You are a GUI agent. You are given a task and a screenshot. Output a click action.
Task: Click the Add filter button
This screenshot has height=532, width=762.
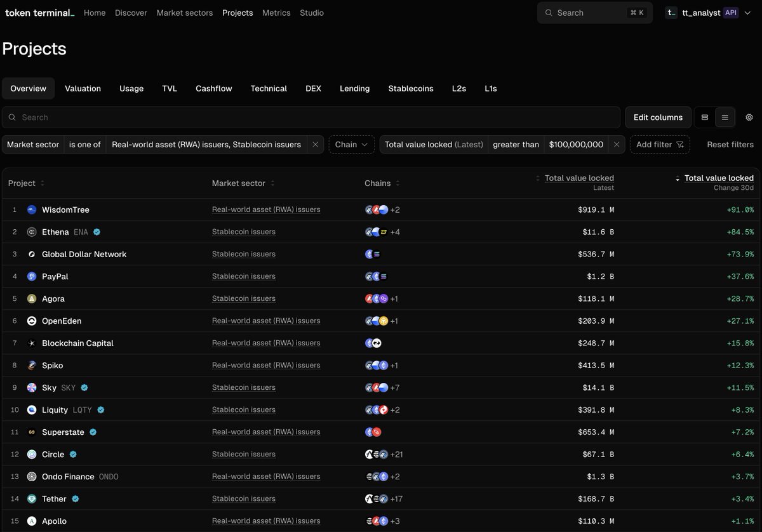click(660, 145)
